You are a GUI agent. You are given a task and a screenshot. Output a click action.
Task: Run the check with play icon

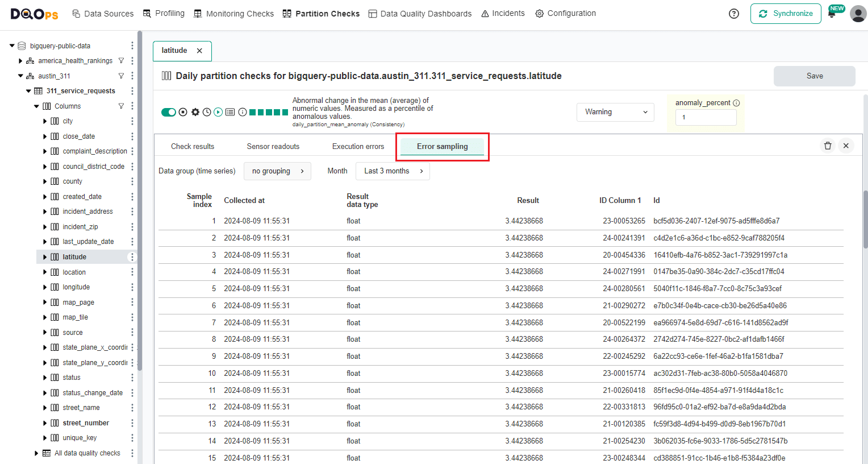tap(218, 112)
